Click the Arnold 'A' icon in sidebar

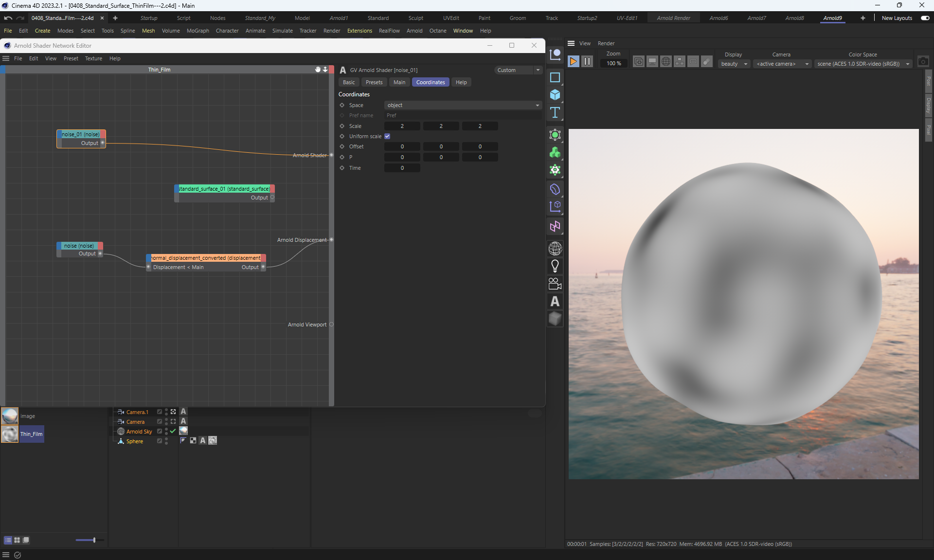[555, 302]
